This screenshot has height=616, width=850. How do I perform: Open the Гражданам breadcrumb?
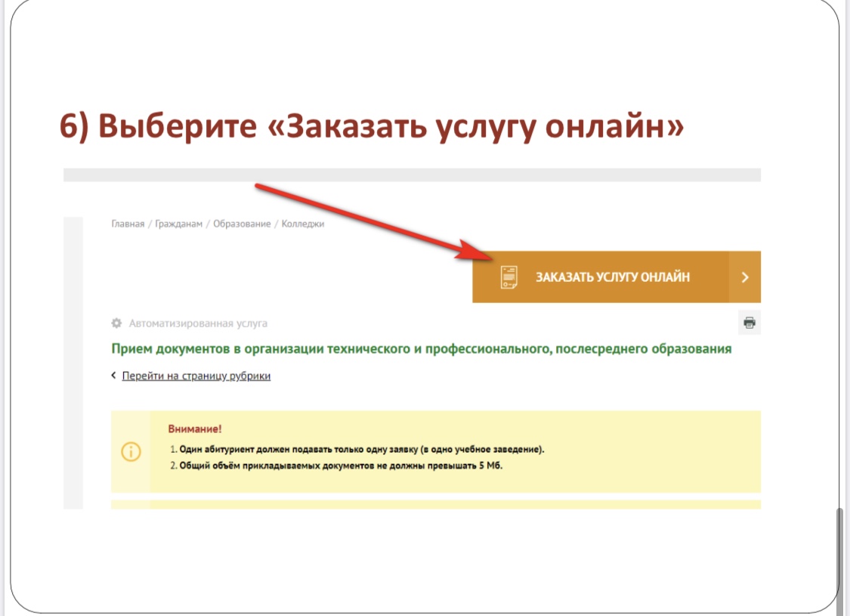point(180,224)
